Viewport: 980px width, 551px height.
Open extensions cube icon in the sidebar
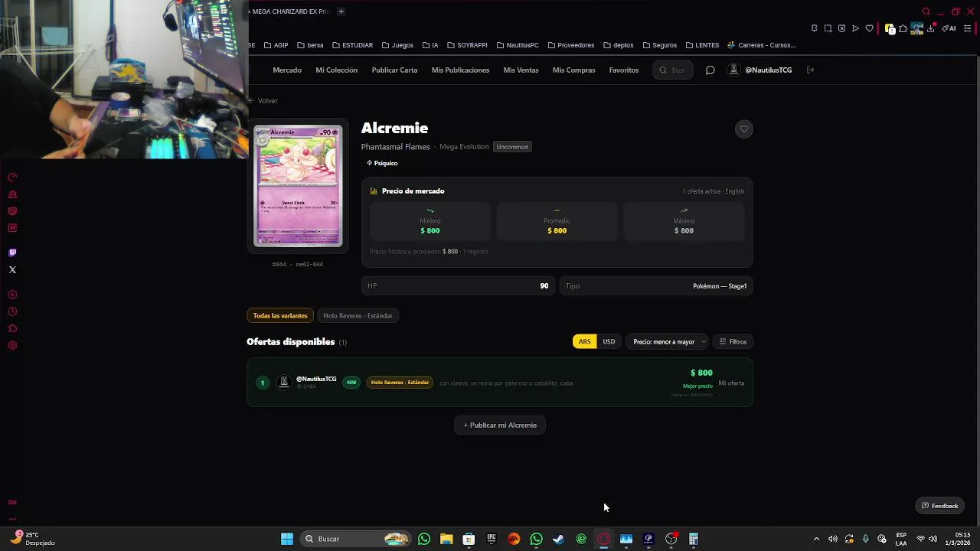pyautogui.click(x=12, y=328)
